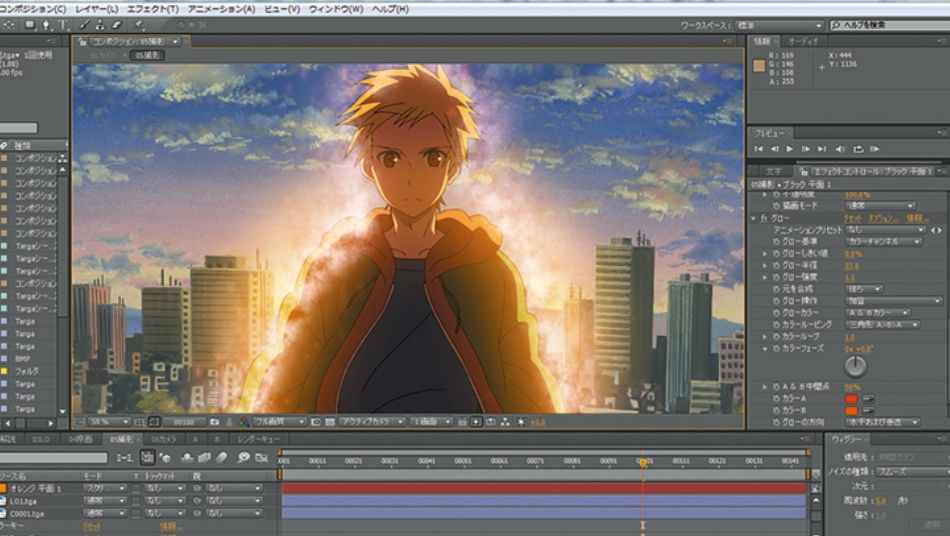Viewport: 950px width, 536px height.
Task: Toggle the composition panel lock icon
Action: pyautogui.click(x=81, y=42)
